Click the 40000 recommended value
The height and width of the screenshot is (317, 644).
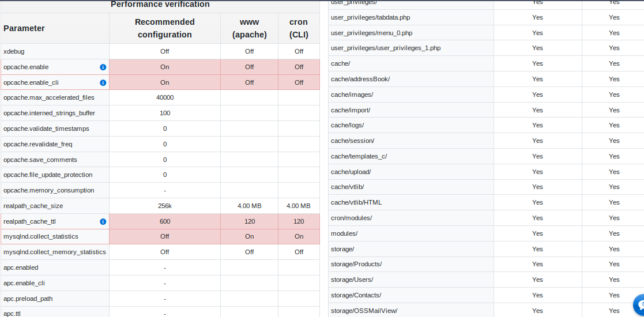165,98
